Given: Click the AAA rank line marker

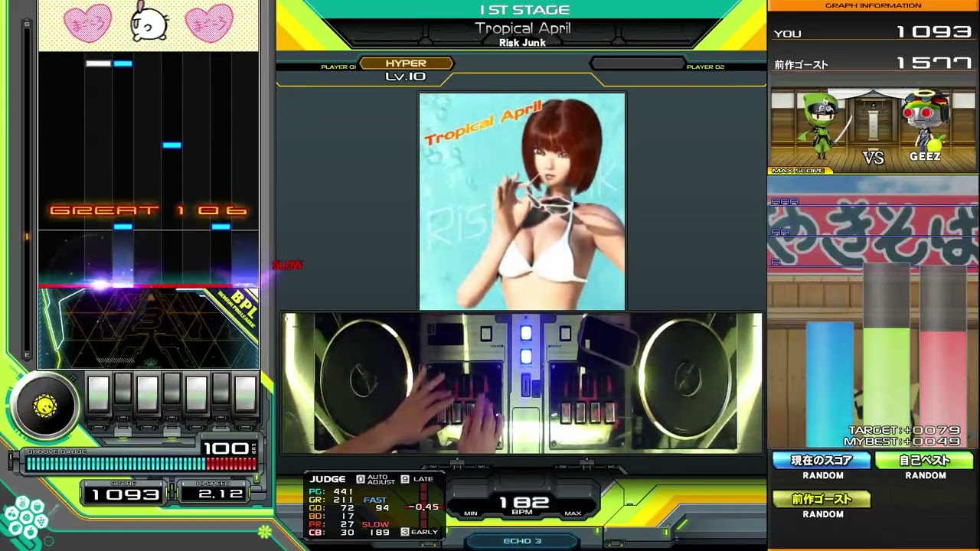Looking at the screenshot, I should click(784, 201).
